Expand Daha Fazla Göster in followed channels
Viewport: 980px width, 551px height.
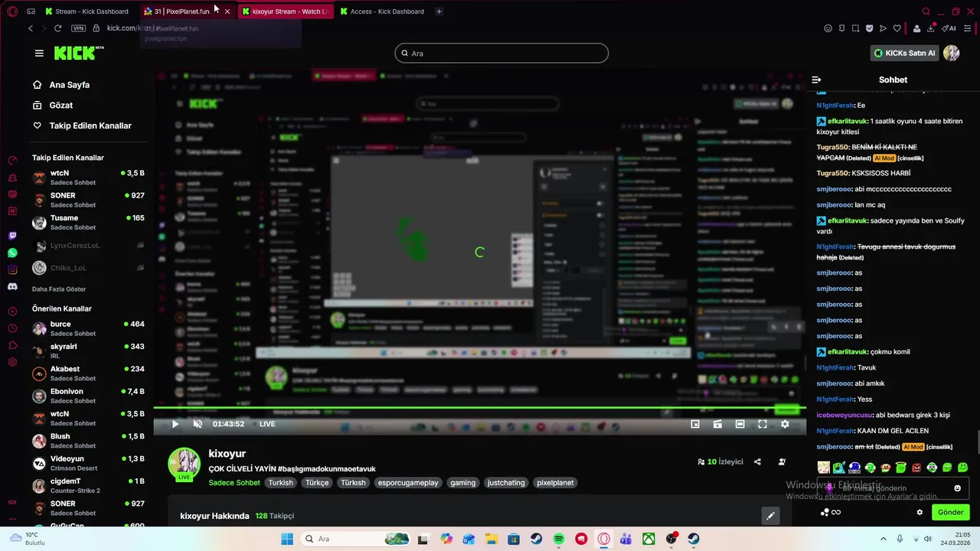(59, 289)
